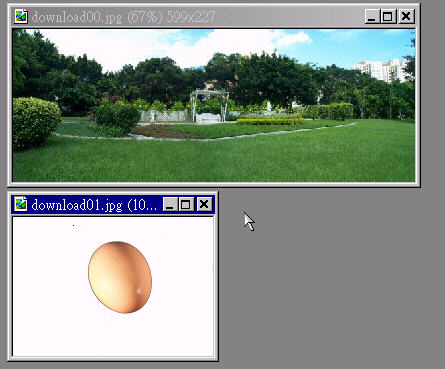Maximize the download01.jpg image window
Screen dimensions: 445x369
(x=186, y=204)
